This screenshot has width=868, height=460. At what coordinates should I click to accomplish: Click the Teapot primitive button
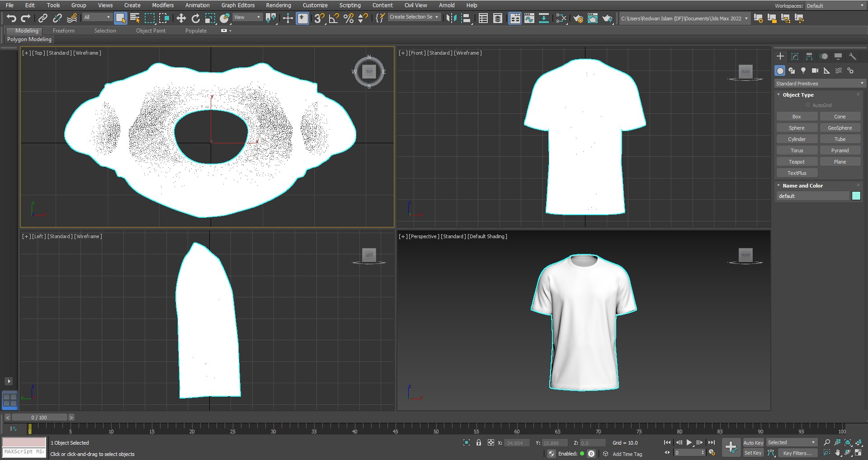click(x=797, y=162)
